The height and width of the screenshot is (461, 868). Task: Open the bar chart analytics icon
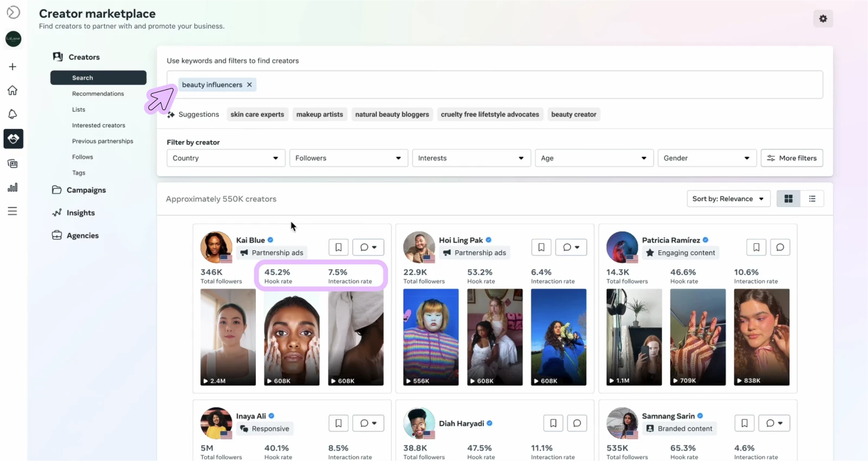12,187
